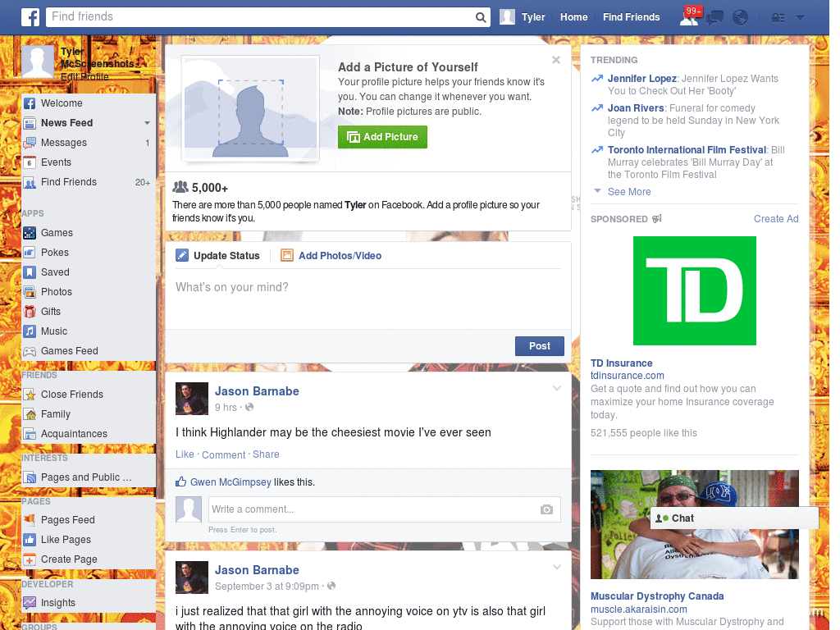
Task: Open Gwen McGimpsey's profile link
Action: (231, 482)
